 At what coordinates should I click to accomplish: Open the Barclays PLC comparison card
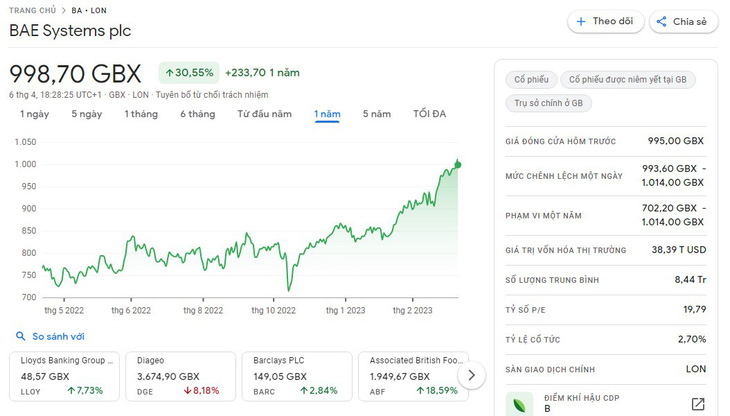tap(297, 376)
